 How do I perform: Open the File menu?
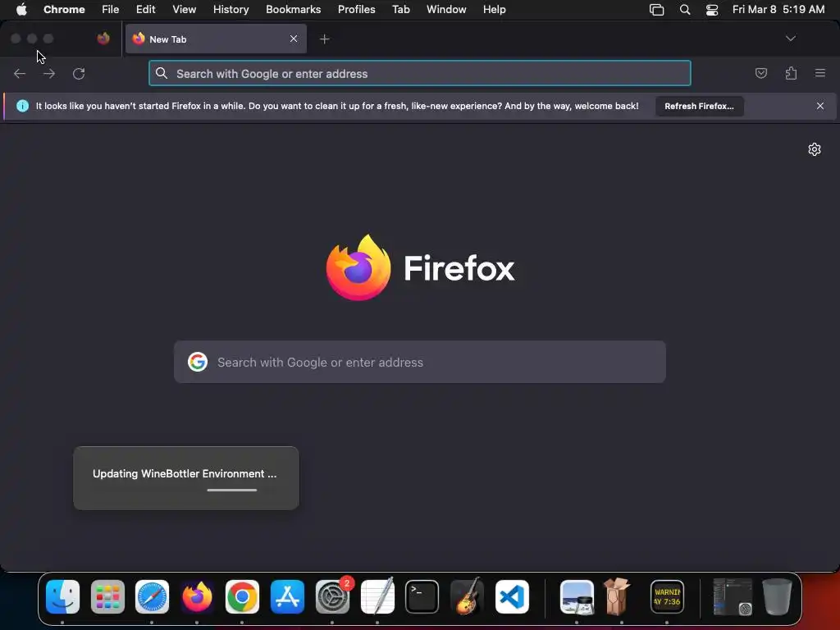[111, 9]
